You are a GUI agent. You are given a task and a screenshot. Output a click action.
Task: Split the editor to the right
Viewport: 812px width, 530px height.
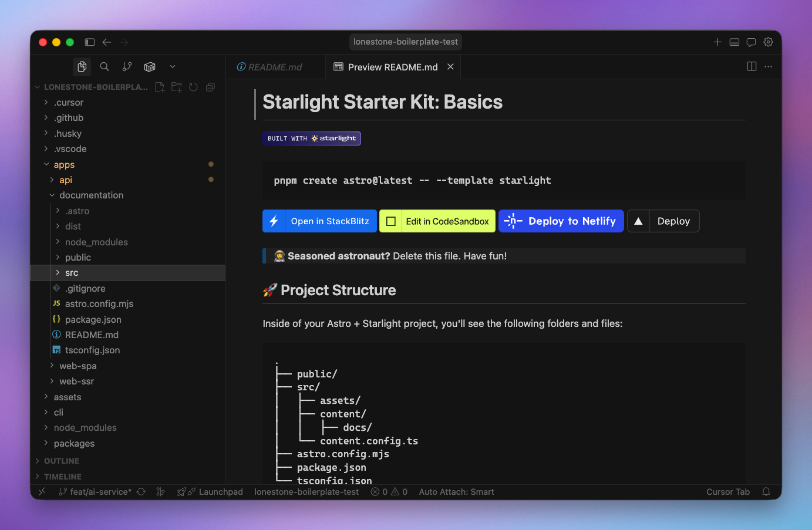pyautogui.click(x=752, y=67)
